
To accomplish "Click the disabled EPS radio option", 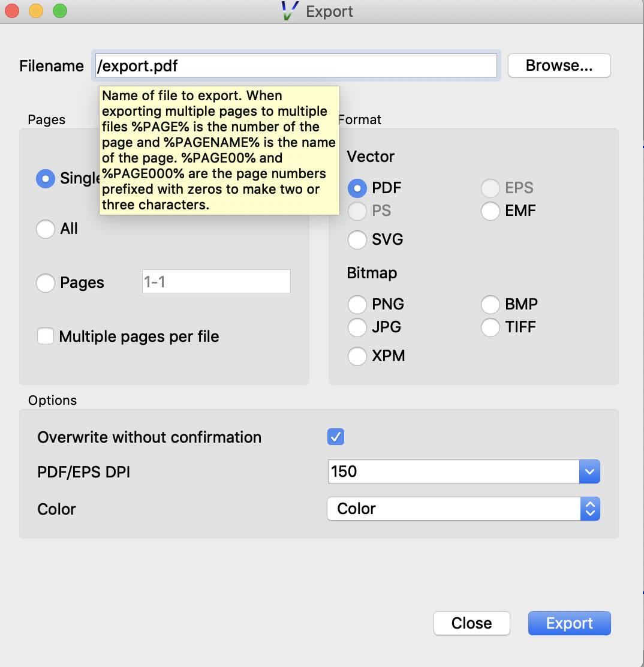I will pyautogui.click(x=490, y=188).
